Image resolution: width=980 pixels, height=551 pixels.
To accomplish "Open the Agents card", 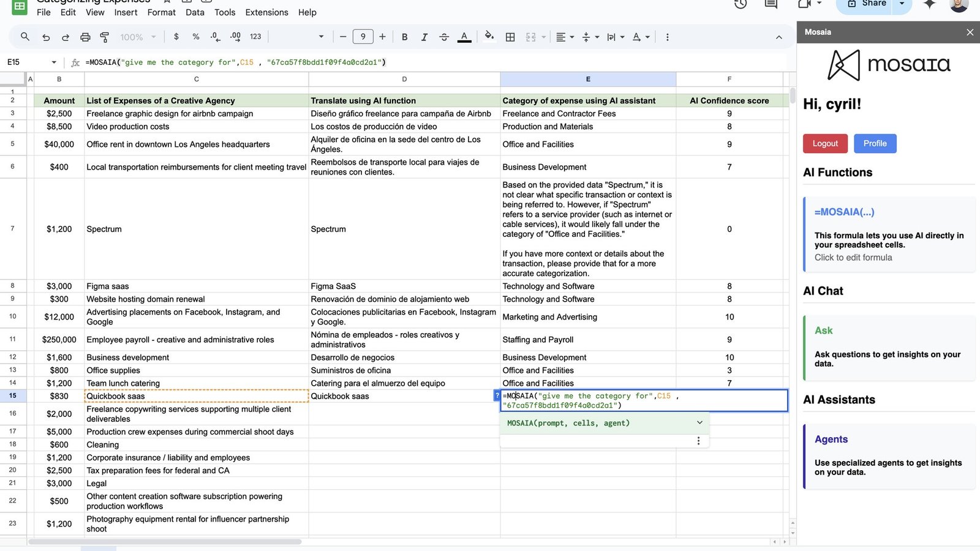I will point(889,457).
